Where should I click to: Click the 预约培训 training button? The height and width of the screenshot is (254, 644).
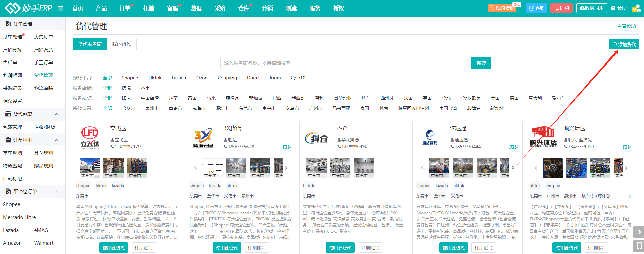pos(501,8)
